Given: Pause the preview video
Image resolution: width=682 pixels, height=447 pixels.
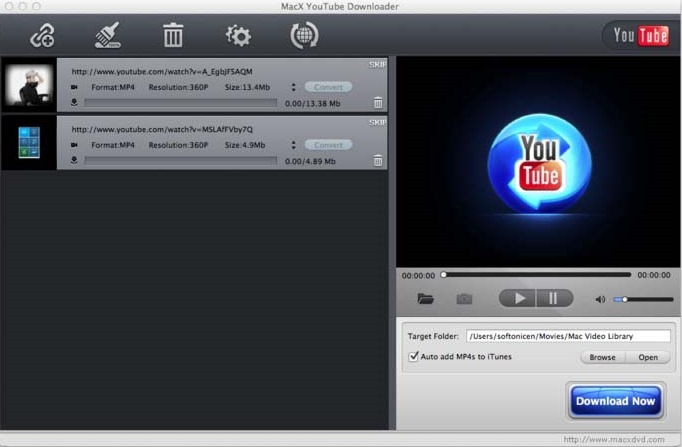Looking at the screenshot, I should click(x=555, y=298).
